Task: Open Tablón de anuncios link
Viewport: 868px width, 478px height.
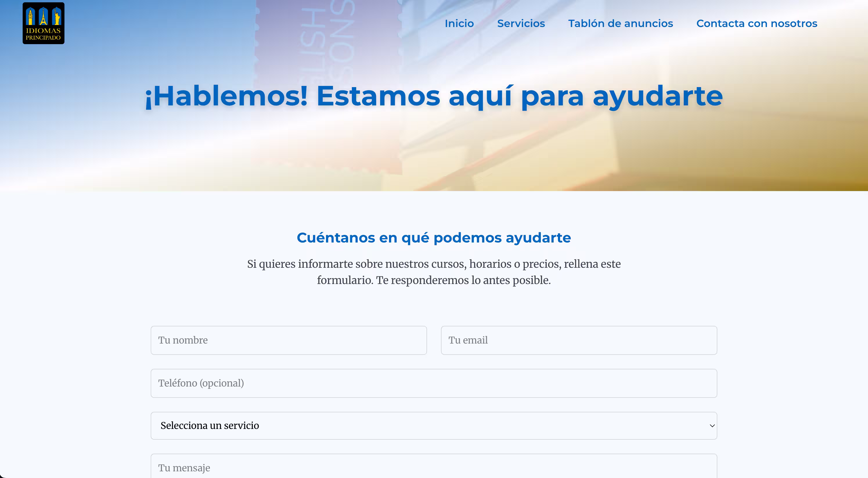Action: 620,23
